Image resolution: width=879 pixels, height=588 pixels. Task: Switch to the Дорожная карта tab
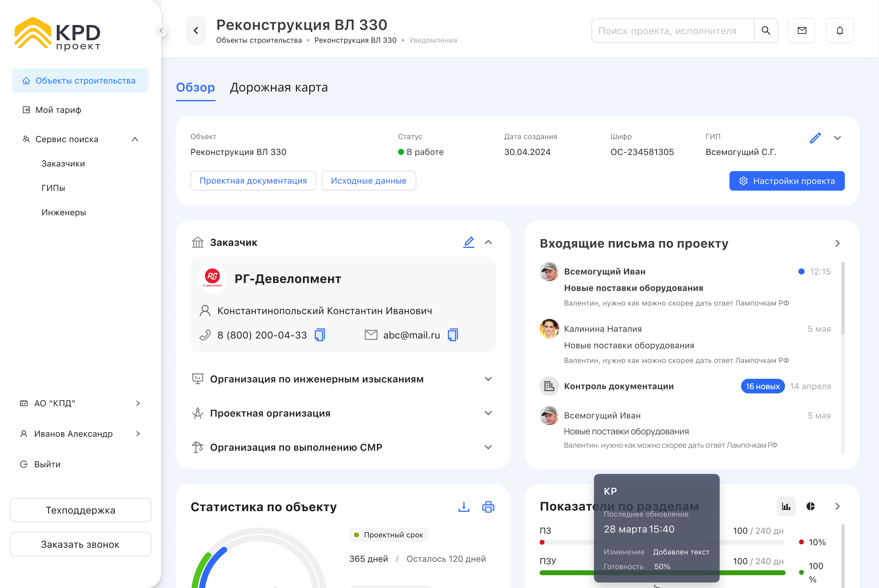[x=279, y=87]
